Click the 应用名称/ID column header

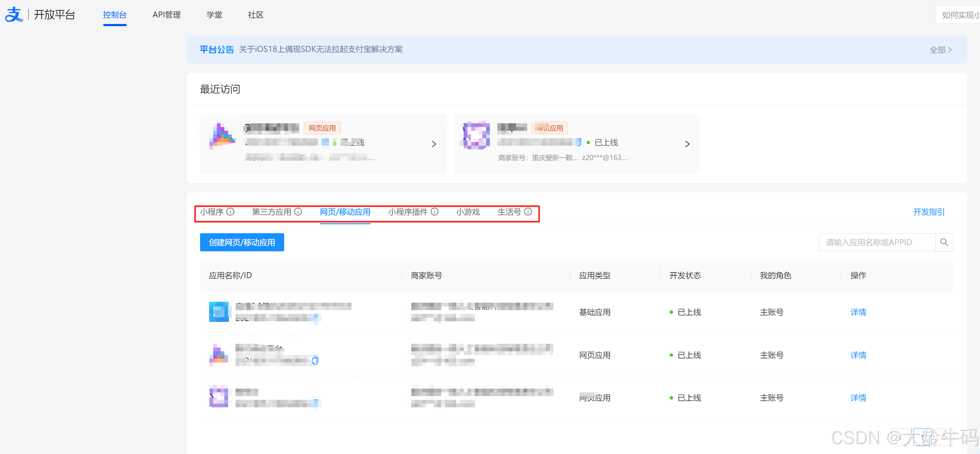point(230,275)
